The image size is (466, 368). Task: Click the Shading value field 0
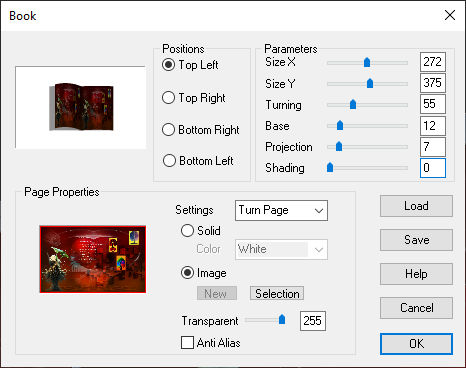point(433,168)
